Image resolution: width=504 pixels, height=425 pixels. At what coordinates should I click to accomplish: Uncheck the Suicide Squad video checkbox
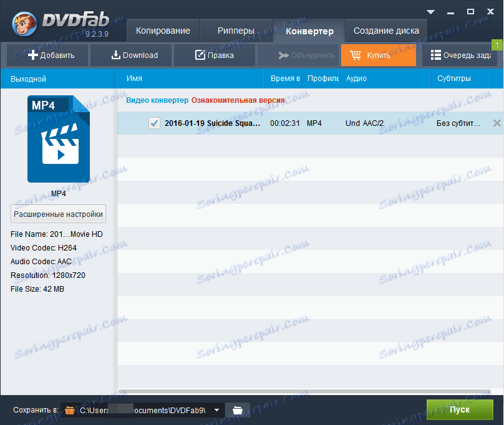154,123
